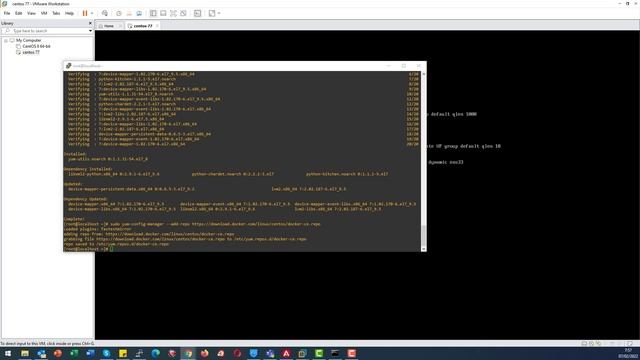Open Microsoft Teams from the taskbar

pyautogui.click(x=270, y=353)
